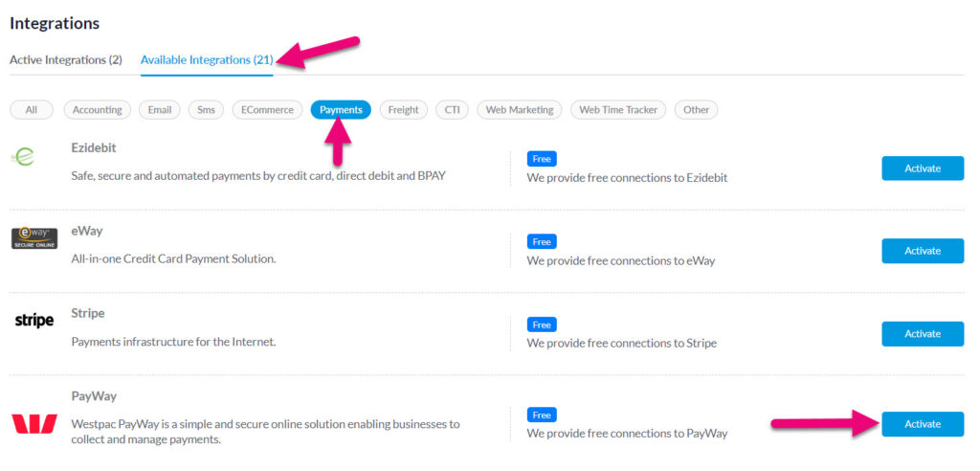980x471 pixels.
Task: Open Available Integrations (21) tab
Action: pos(207,60)
